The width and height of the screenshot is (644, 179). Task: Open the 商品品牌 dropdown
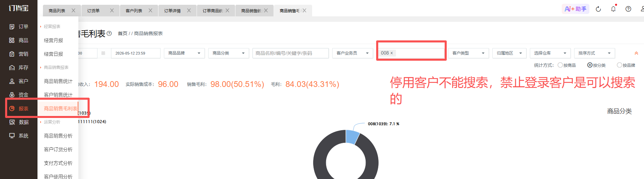point(184,53)
